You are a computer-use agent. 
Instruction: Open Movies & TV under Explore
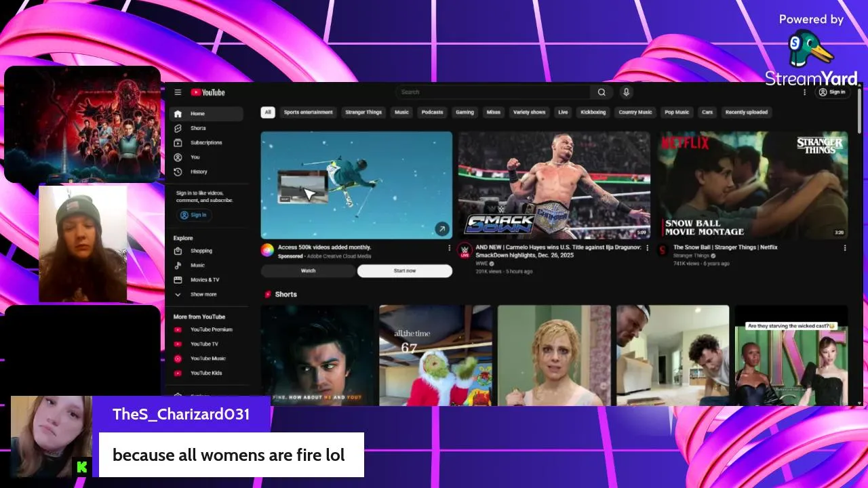(206, 280)
